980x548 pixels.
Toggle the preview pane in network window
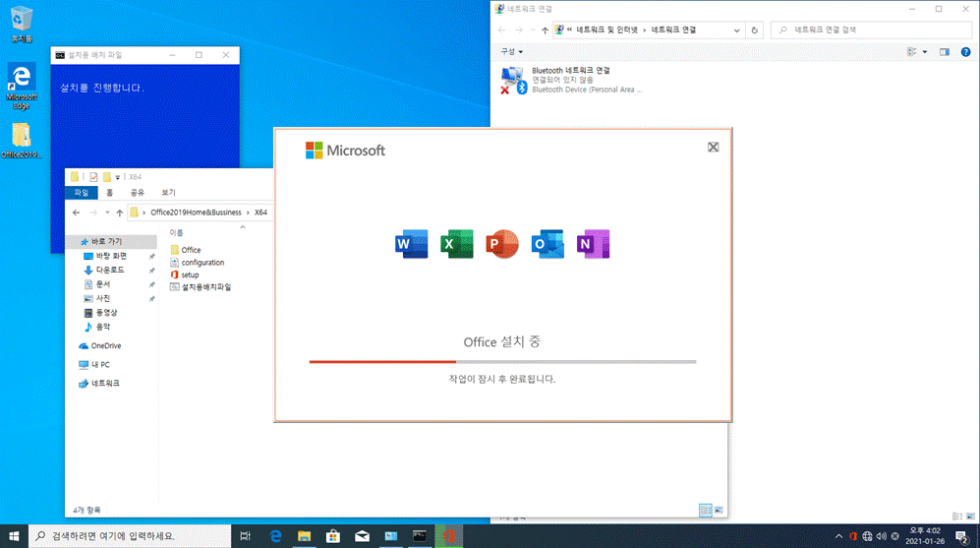[945, 52]
